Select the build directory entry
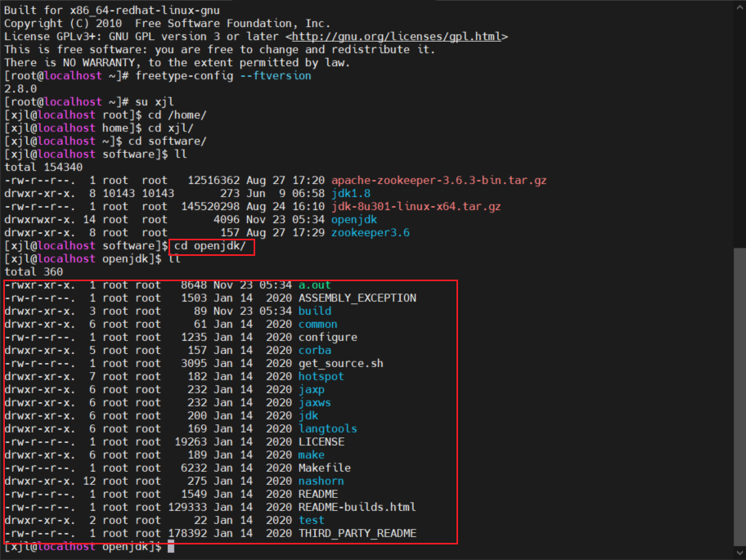 point(314,311)
